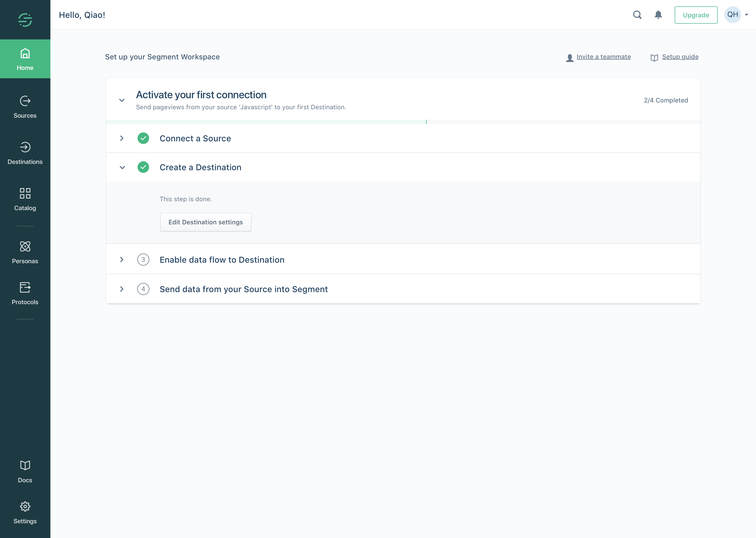This screenshot has height=538, width=756.
Task: Click the Segment logo icon
Action: [x=25, y=20]
